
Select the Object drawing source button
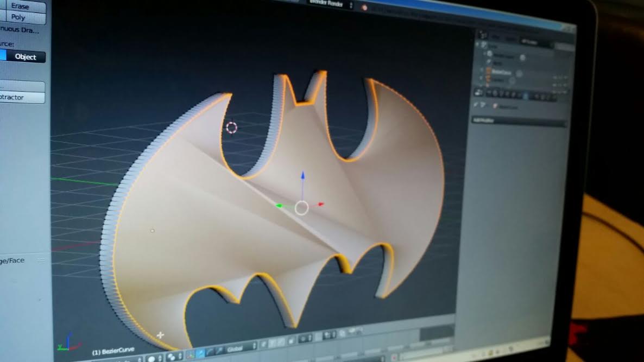click(26, 56)
